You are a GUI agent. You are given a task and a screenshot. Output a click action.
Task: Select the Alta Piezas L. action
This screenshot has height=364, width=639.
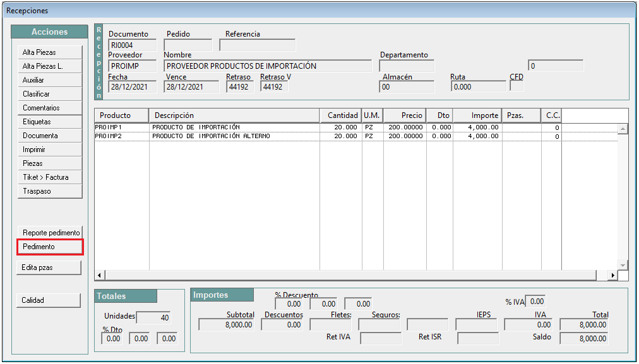tap(50, 66)
